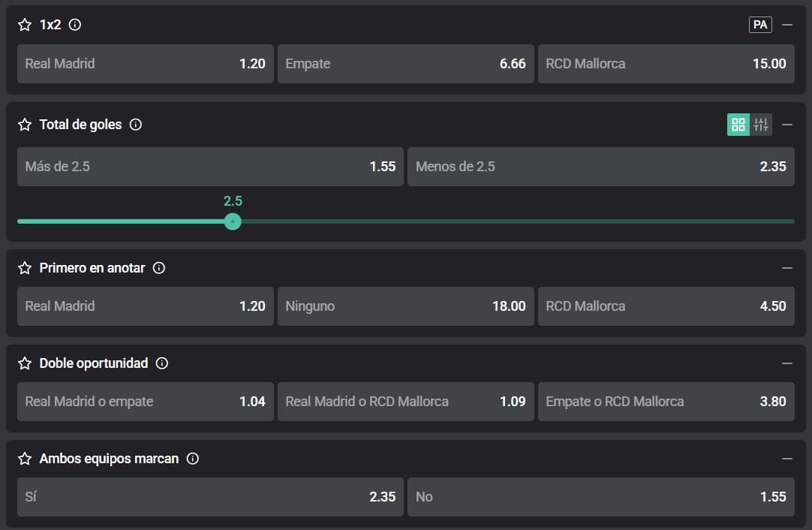Favorite the Ambos equipos marcan market
Screen dimensions: 812x530
pyautogui.click(x=25, y=459)
